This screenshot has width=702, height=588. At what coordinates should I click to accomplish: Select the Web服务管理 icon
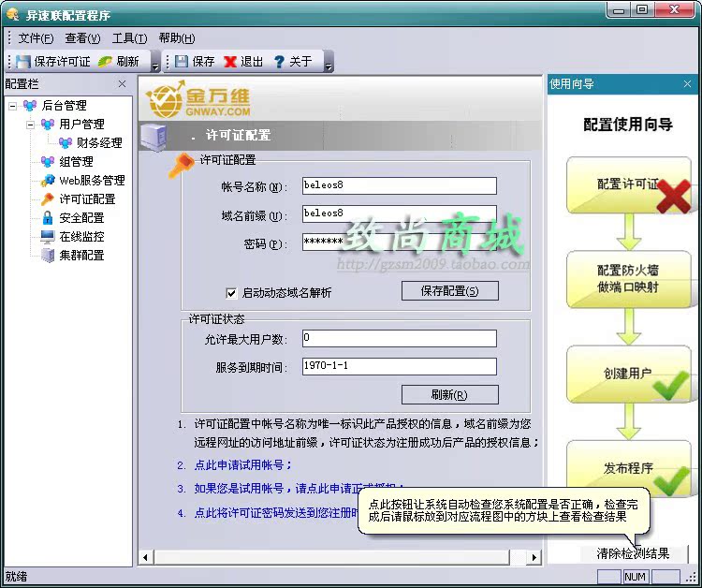(x=48, y=181)
